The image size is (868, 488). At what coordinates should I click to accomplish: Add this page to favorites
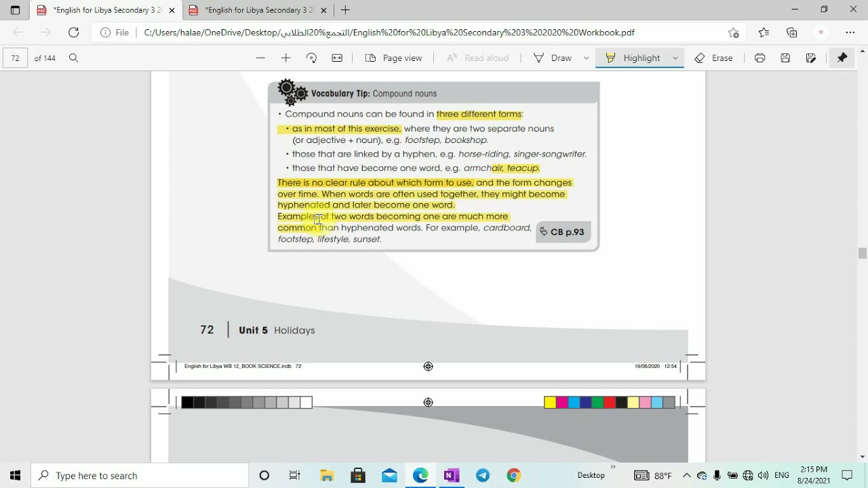coord(733,33)
